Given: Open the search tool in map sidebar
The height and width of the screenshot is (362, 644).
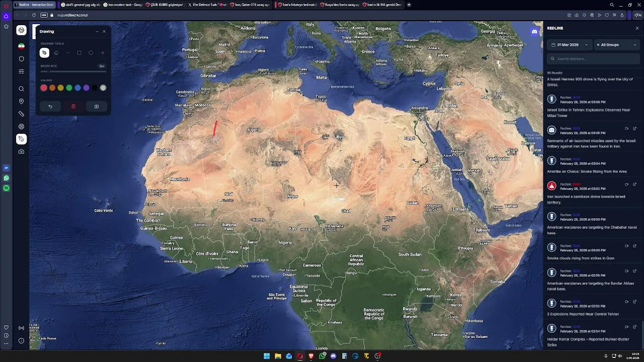Looking at the screenshot, I should [21, 89].
